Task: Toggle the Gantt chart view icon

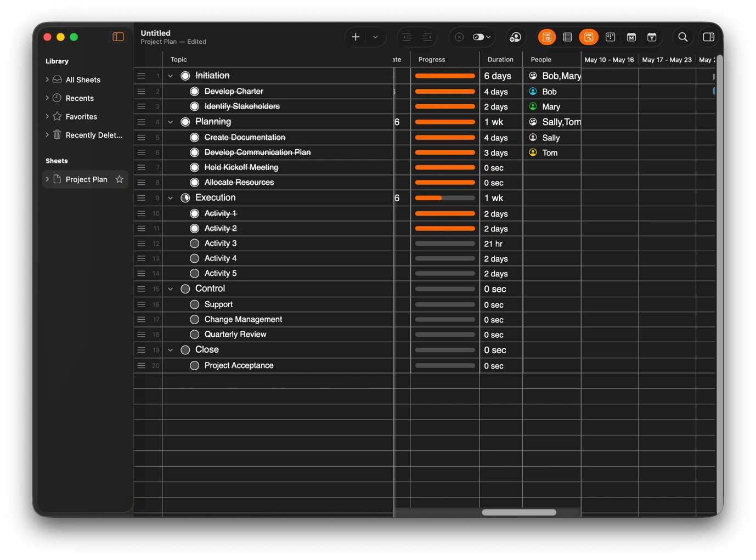Action: pos(589,37)
